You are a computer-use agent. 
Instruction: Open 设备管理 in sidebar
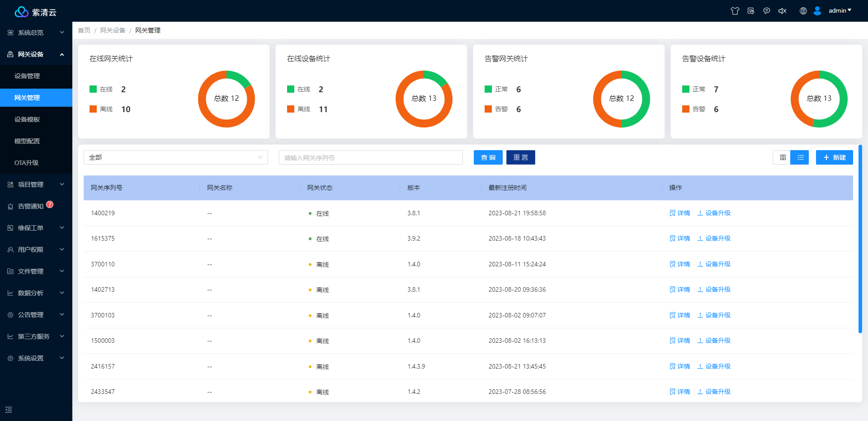(36, 76)
